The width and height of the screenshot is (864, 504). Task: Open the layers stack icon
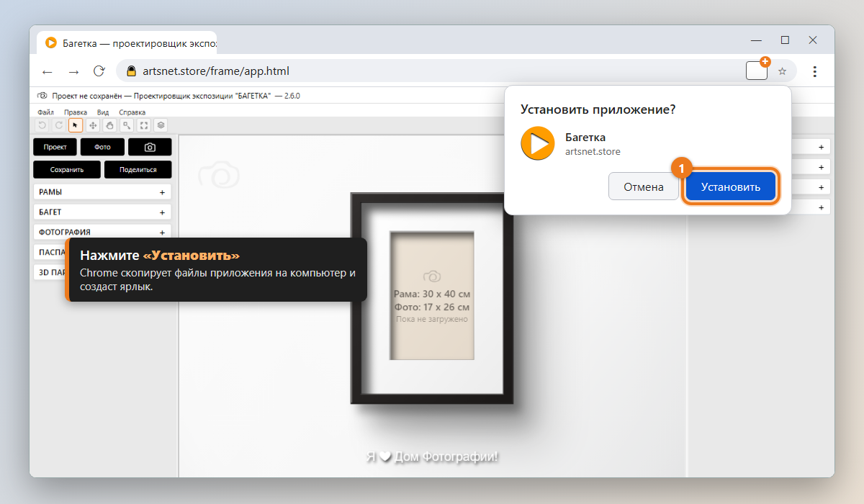point(161,125)
